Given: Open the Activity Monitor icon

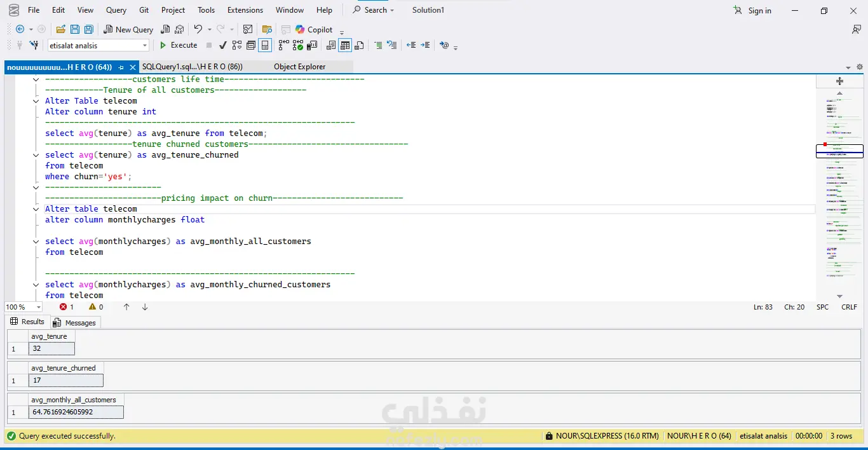Looking at the screenshot, I should pyautogui.click(x=248, y=29).
